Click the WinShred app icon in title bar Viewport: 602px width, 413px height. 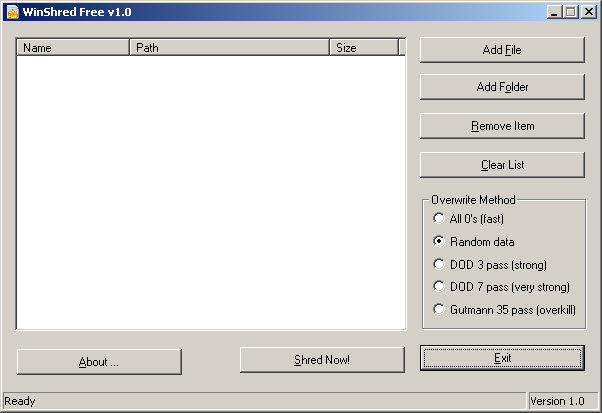(13, 12)
